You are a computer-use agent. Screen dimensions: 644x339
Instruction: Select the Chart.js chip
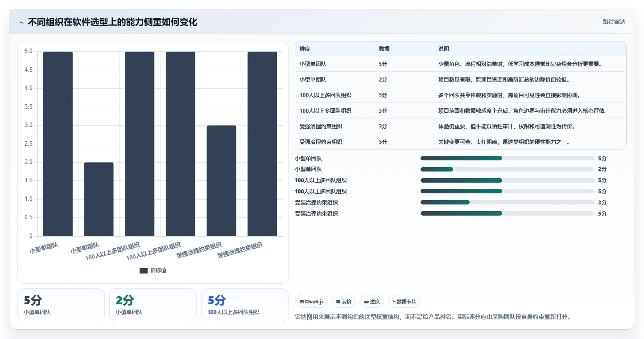point(311,302)
